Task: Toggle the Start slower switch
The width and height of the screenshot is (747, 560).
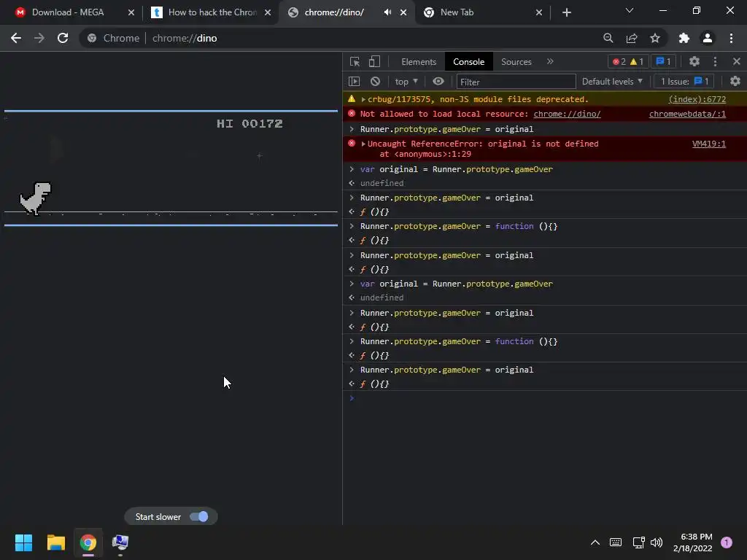Action: click(x=198, y=517)
